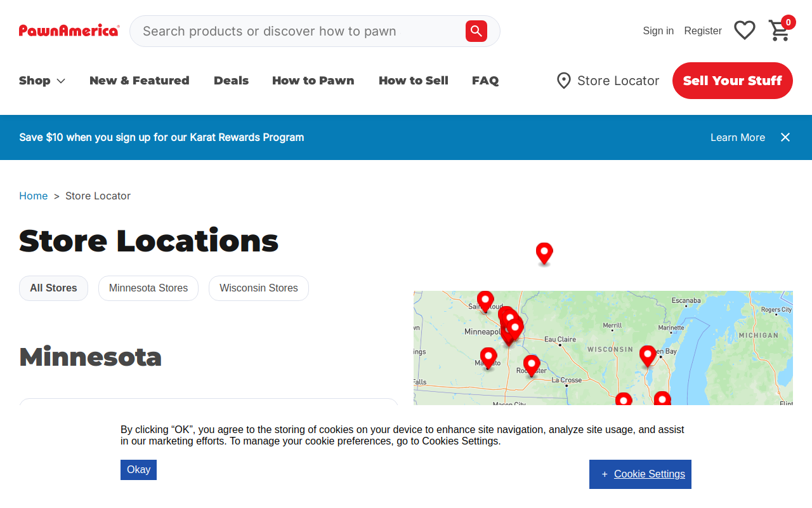The height and width of the screenshot is (508, 812).
Task: Open the Deals menu item
Action: click(x=231, y=81)
